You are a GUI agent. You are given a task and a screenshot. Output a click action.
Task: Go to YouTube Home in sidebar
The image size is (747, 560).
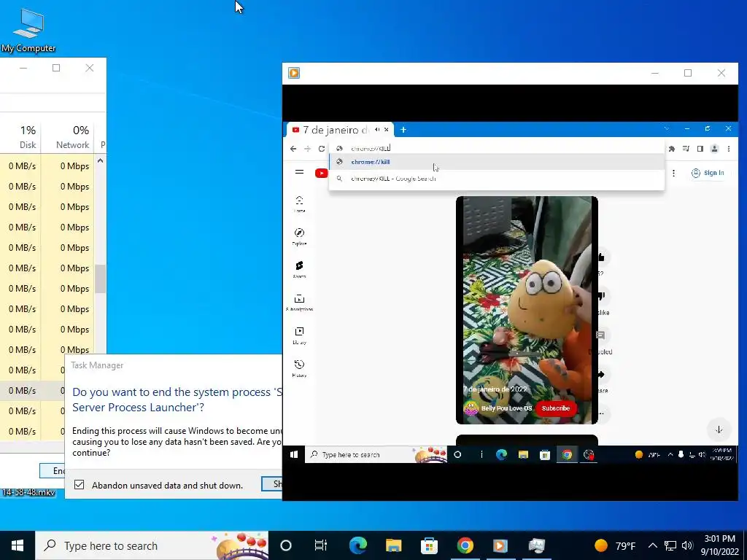pos(299,204)
